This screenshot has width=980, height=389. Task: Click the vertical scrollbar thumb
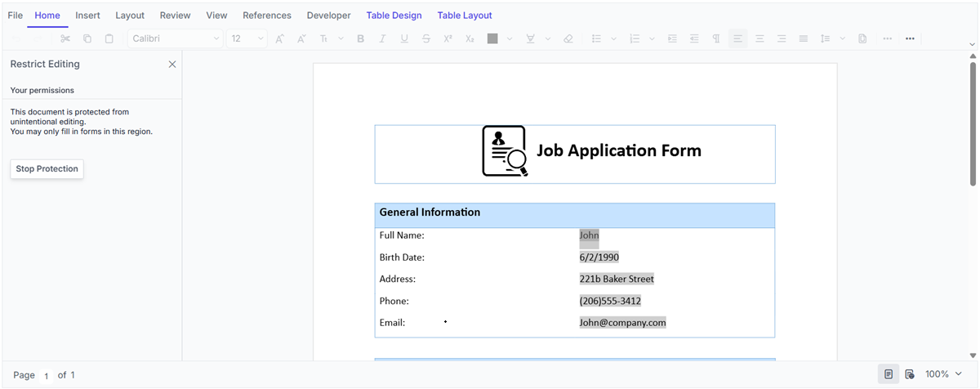click(x=973, y=124)
